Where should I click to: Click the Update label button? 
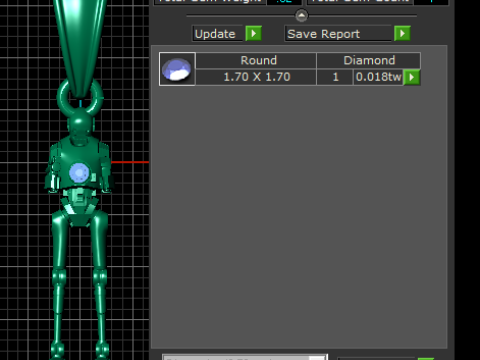pos(218,34)
